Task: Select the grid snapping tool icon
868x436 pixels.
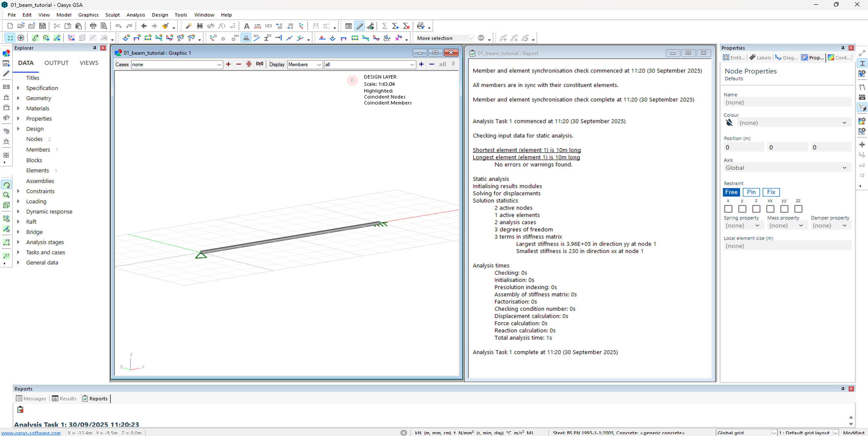Action: tap(10, 38)
